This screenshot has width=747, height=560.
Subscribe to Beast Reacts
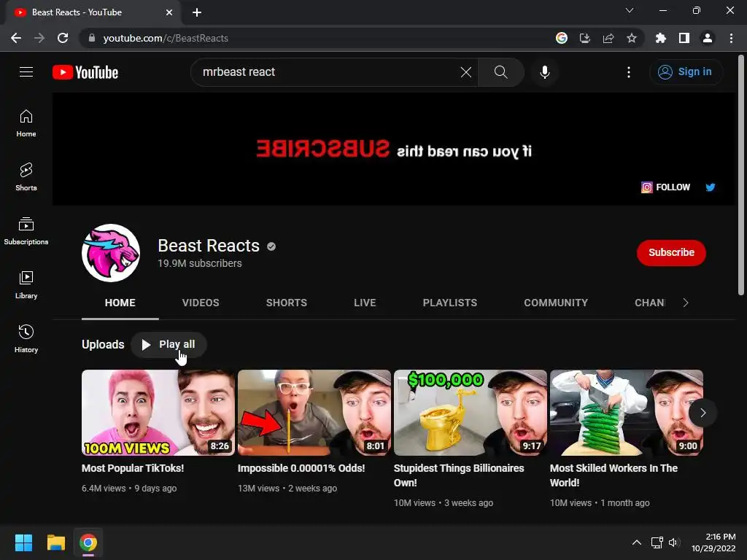point(671,252)
